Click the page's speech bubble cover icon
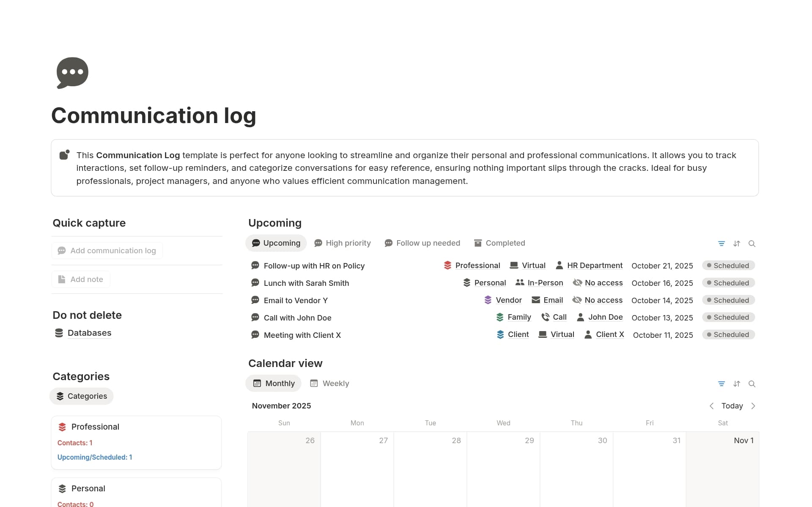Screen dimensions: 812x507 click(72, 73)
